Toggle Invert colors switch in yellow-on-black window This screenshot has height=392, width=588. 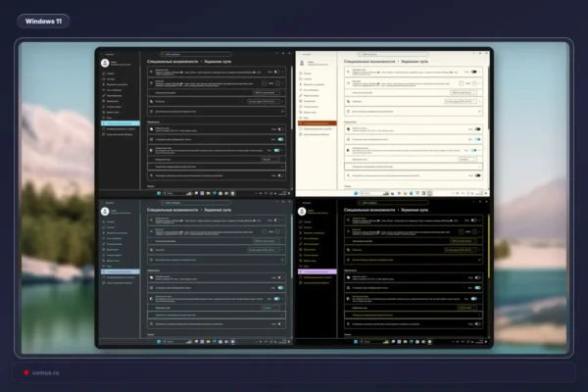click(478, 277)
